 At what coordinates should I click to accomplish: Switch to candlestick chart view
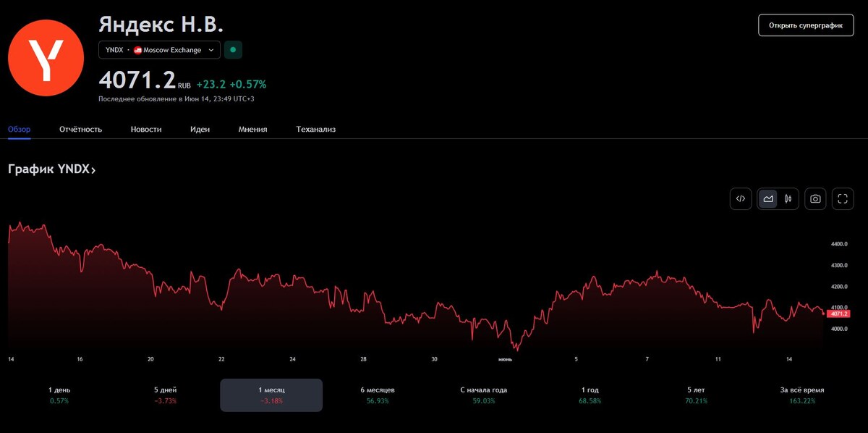pos(788,198)
